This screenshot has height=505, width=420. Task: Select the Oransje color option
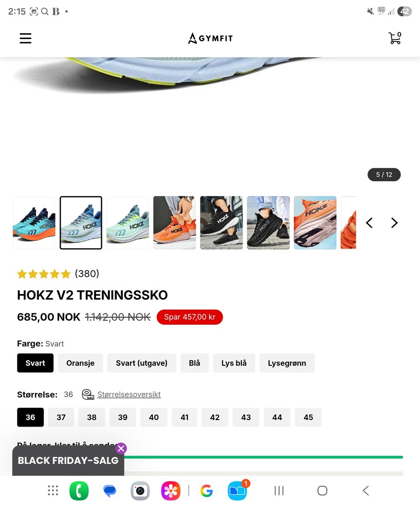pyautogui.click(x=80, y=363)
